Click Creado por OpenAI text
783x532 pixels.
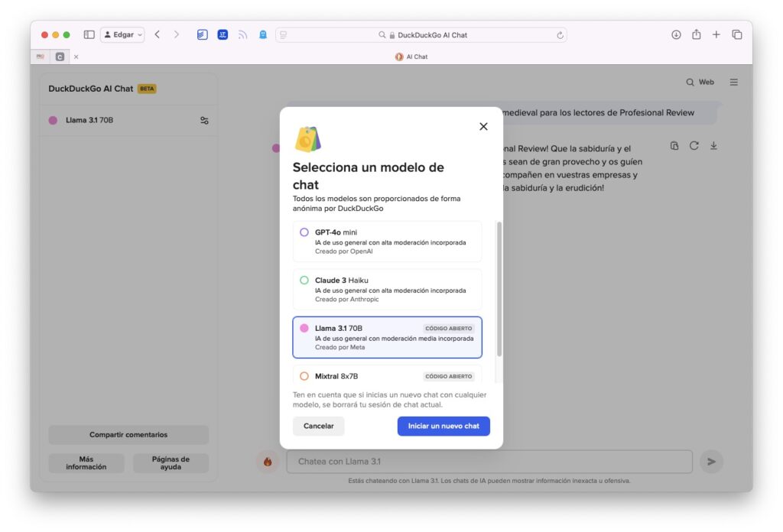[x=343, y=251]
